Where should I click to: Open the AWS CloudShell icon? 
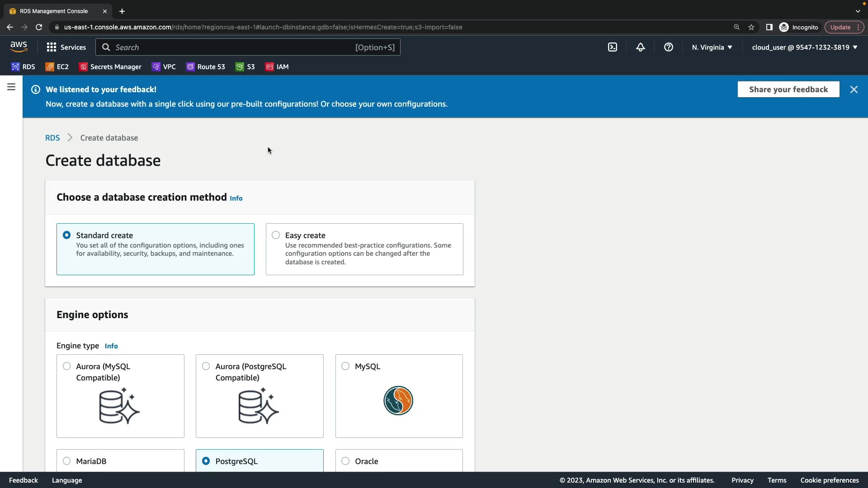[x=612, y=47]
